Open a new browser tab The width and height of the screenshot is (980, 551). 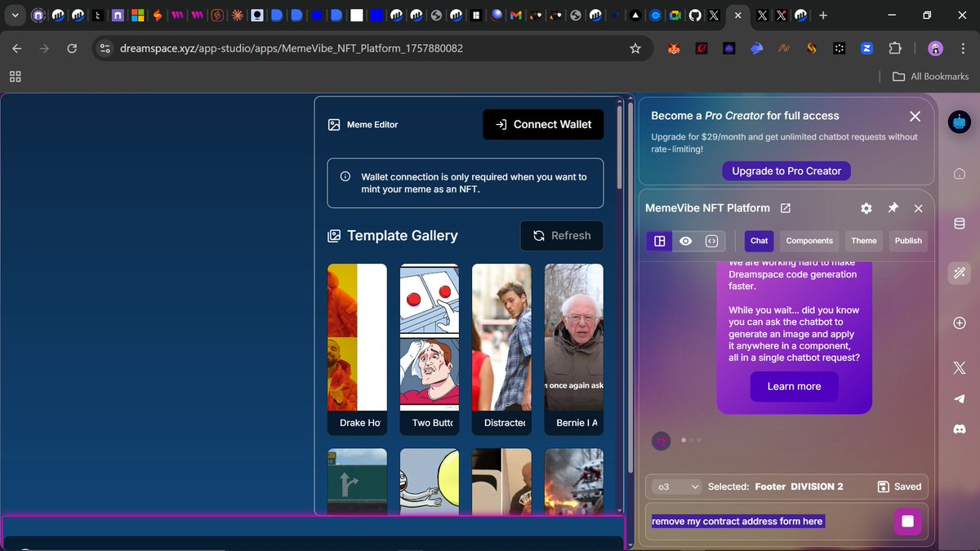823,15
